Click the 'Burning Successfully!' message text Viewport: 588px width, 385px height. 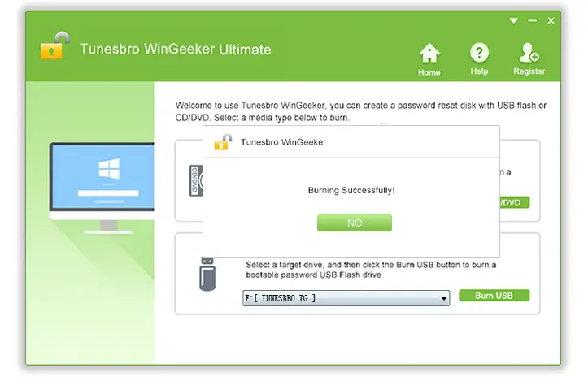(x=351, y=190)
